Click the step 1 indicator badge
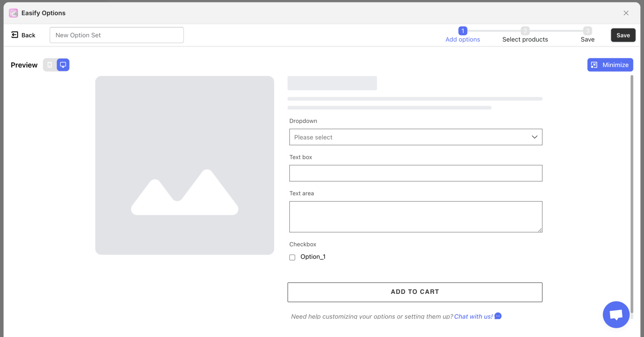644x337 pixels. [x=462, y=31]
